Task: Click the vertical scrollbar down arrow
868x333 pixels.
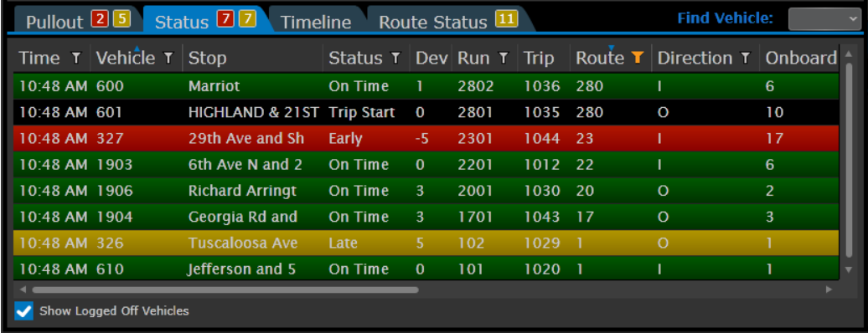Action: click(849, 269)
